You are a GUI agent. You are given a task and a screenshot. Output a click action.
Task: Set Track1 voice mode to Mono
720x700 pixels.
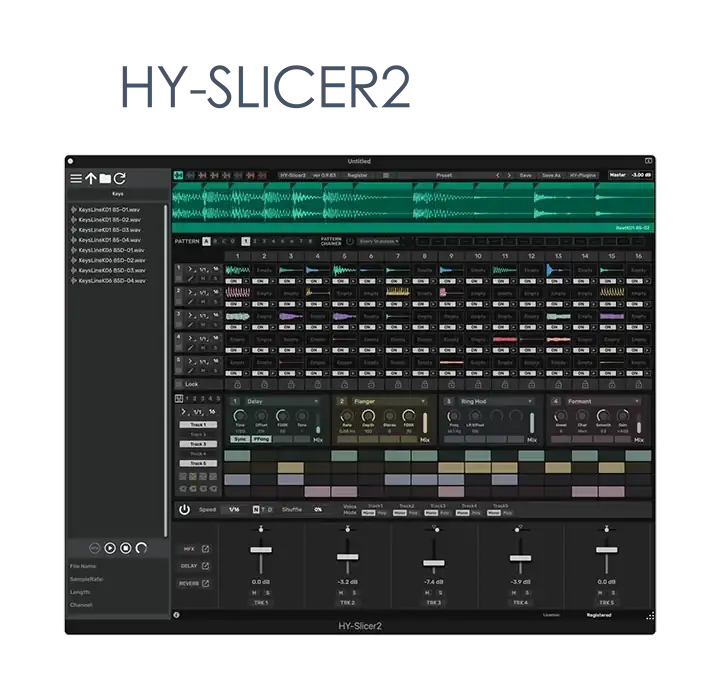tap(368, 513)
